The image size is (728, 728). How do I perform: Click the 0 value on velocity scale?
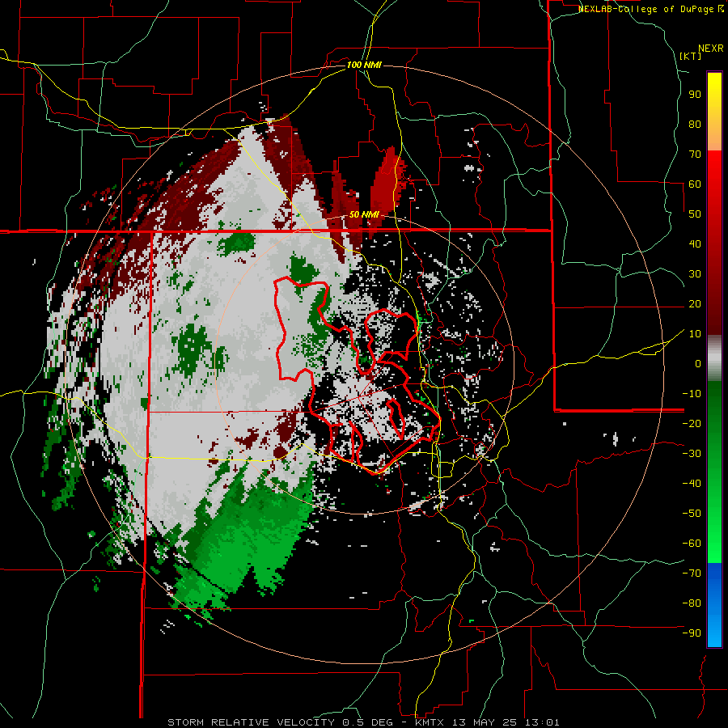tap(698, 364)
